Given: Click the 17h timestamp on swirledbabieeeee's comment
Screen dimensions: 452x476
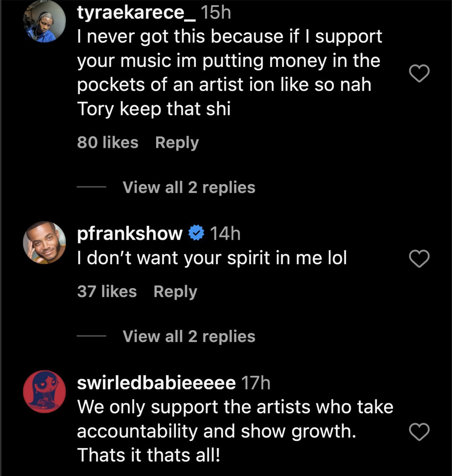Looking at the screenshot, I should click(x=256, y=382).
